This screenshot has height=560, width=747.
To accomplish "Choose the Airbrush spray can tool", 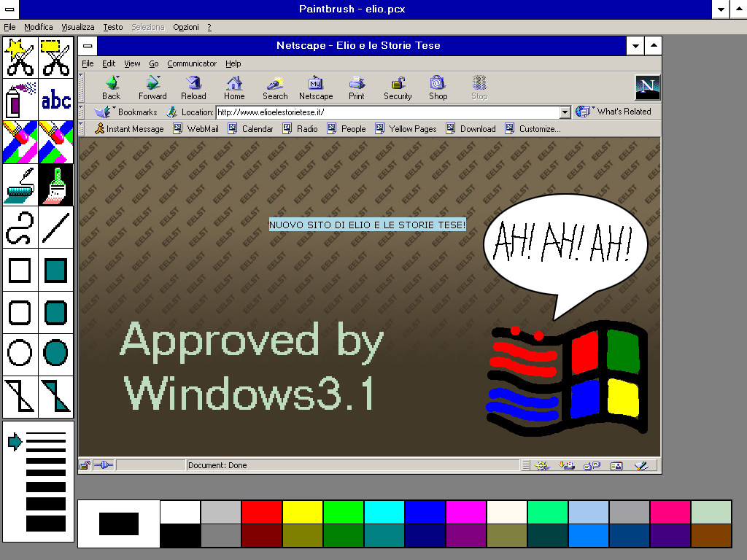I will coord(20,99).
